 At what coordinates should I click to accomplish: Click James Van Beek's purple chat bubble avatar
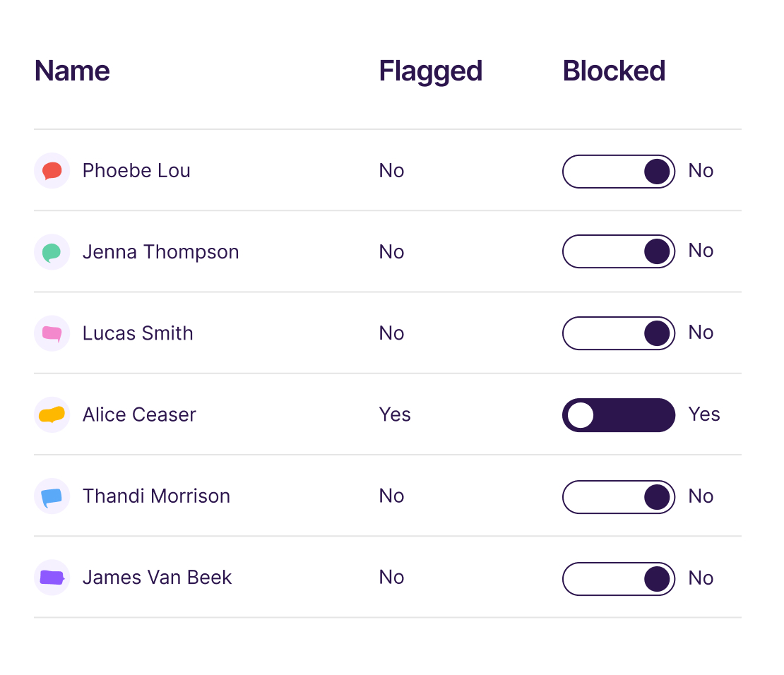pyautogui.click(x=52, y=578)
